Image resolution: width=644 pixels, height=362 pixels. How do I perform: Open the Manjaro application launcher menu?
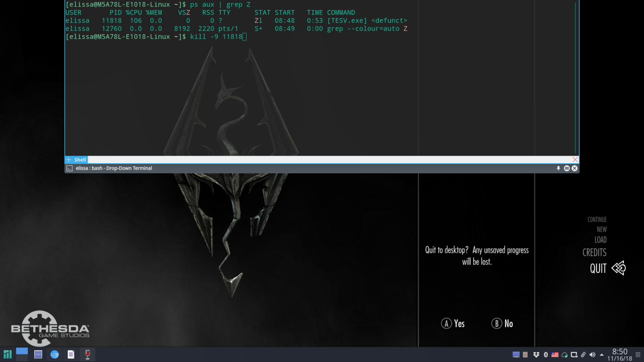[8, 354]
